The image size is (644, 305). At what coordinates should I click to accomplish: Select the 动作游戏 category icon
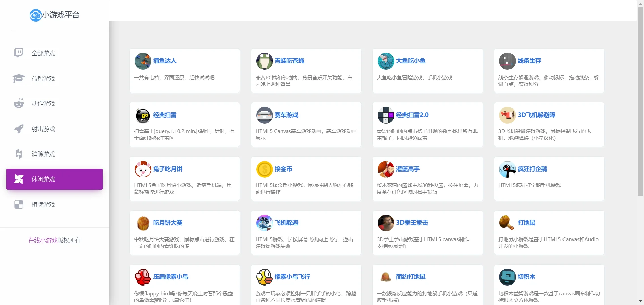tap(18, 103)
